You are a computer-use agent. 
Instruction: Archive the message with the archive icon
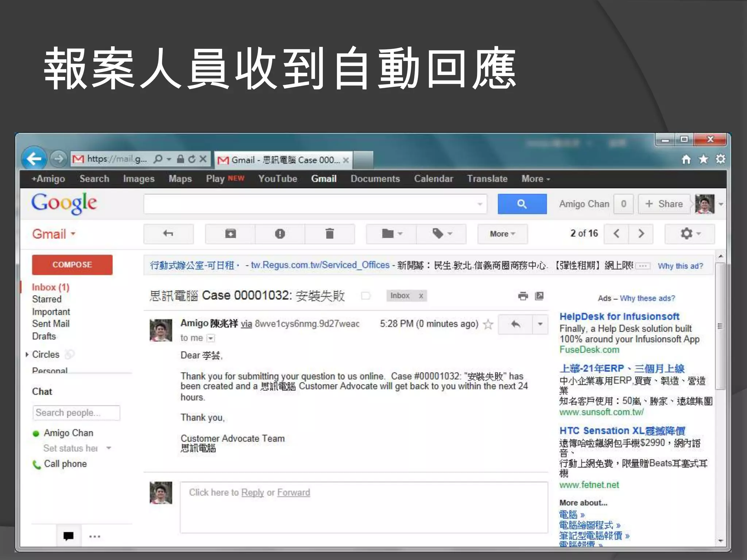(x=231, y=234)
